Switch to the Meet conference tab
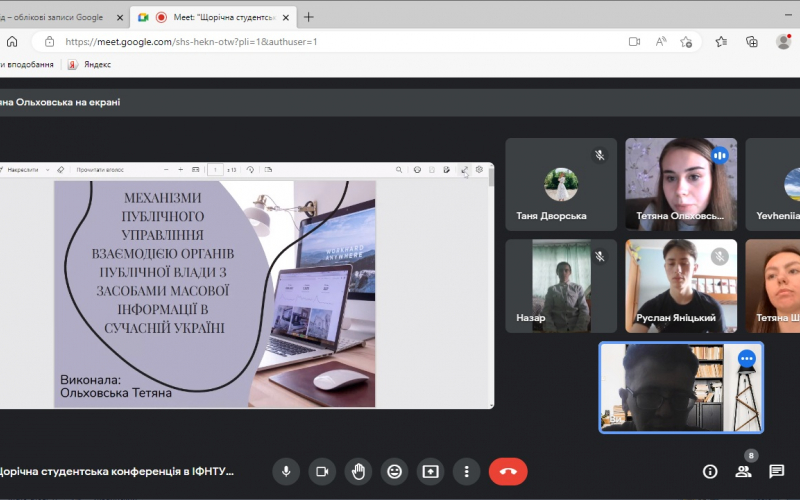The width and height of the screenshot is (800, 500). pos(213,17)
